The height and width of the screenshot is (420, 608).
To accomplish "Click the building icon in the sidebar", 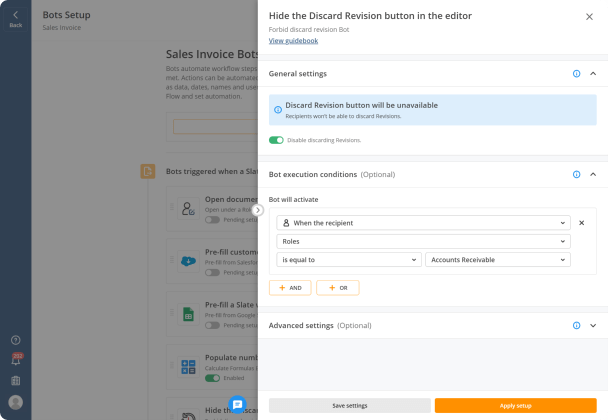I will 16,380.
